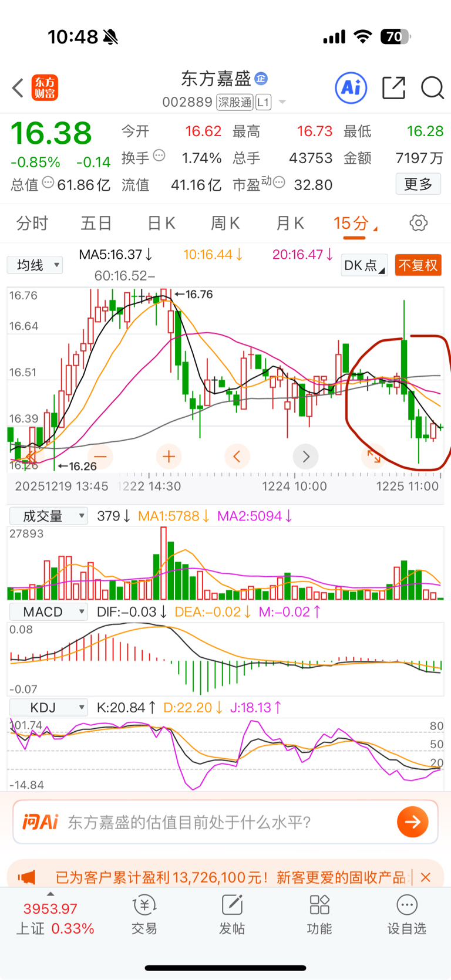Tap the 上证 3953.97 index quote
Image resolution: width=451 pixels, height=980 pixels.
pos(56,918)
